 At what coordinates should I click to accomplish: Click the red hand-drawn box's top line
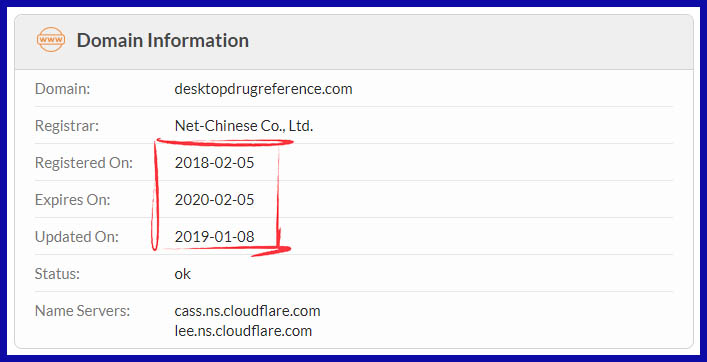coord(225,142)
